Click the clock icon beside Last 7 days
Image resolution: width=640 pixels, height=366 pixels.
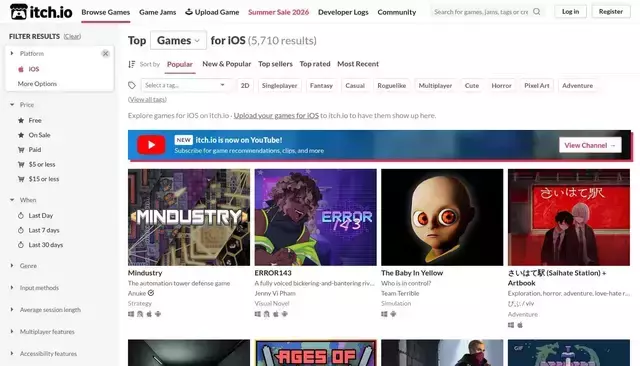[x=21, y=230]
